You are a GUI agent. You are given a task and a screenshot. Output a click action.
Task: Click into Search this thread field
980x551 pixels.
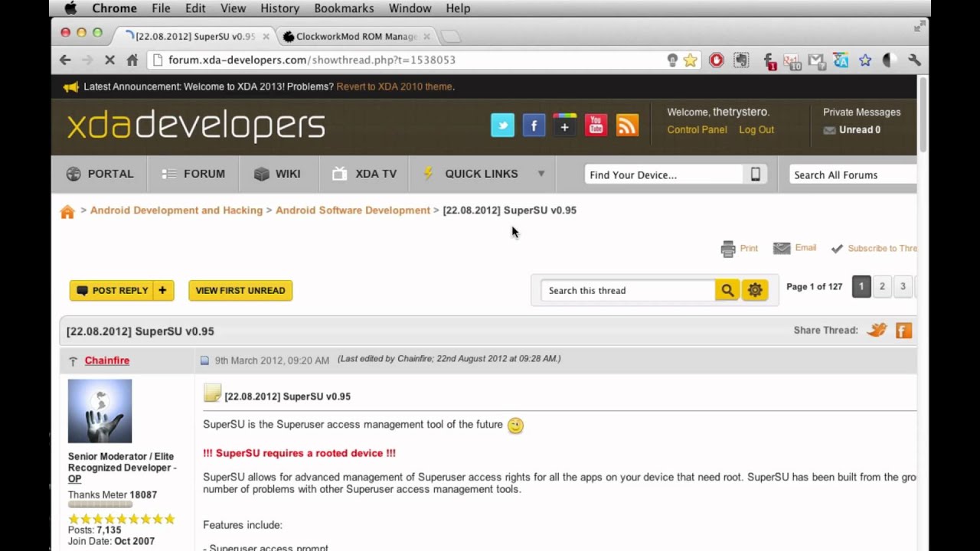click(x=628, y=290)
